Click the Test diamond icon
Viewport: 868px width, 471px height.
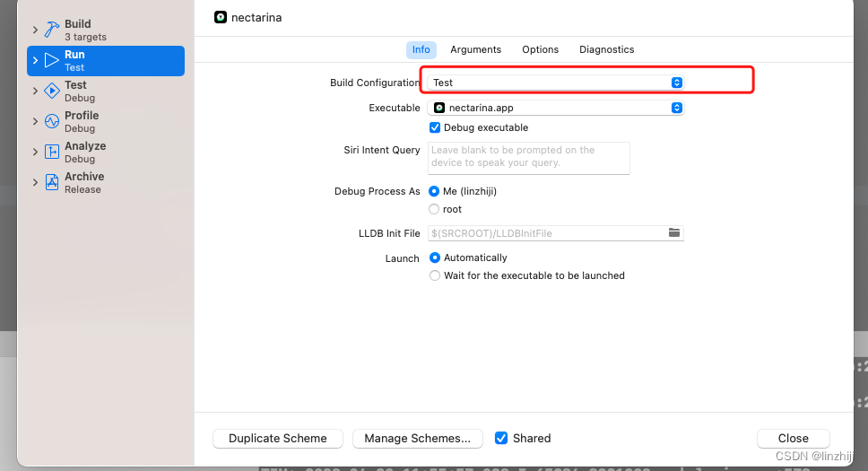pos(52,91)
